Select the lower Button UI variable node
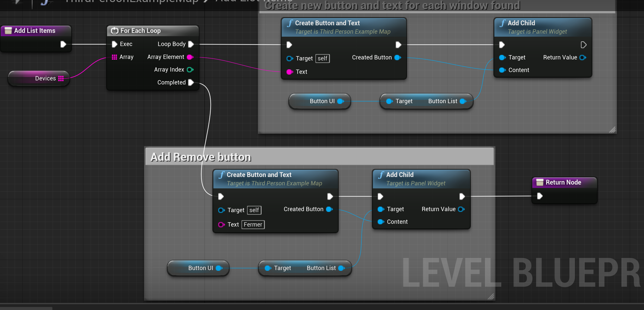 pos(198,268)
